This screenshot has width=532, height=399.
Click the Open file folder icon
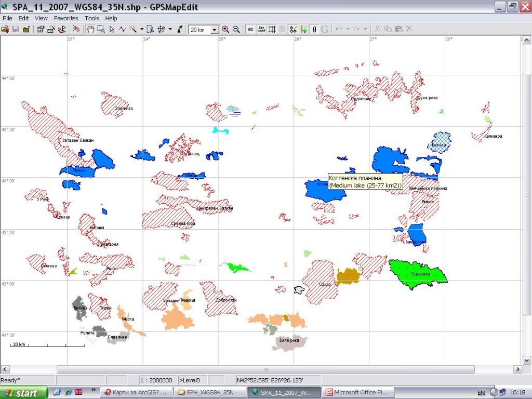pos(5,30)
